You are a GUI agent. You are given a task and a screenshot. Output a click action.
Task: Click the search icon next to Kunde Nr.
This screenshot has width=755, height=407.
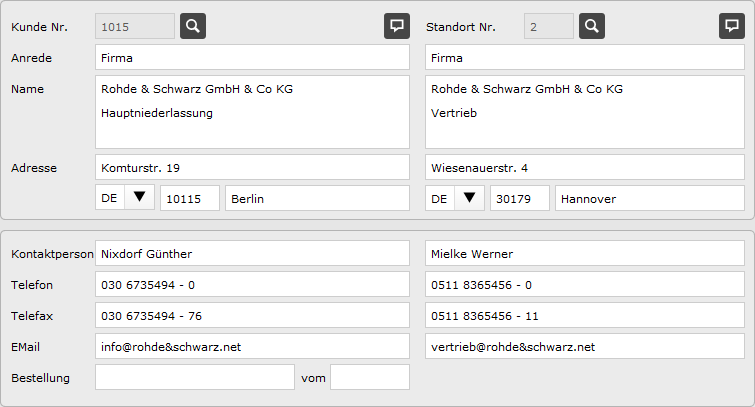pyautogui.click(x=193, y=26)
